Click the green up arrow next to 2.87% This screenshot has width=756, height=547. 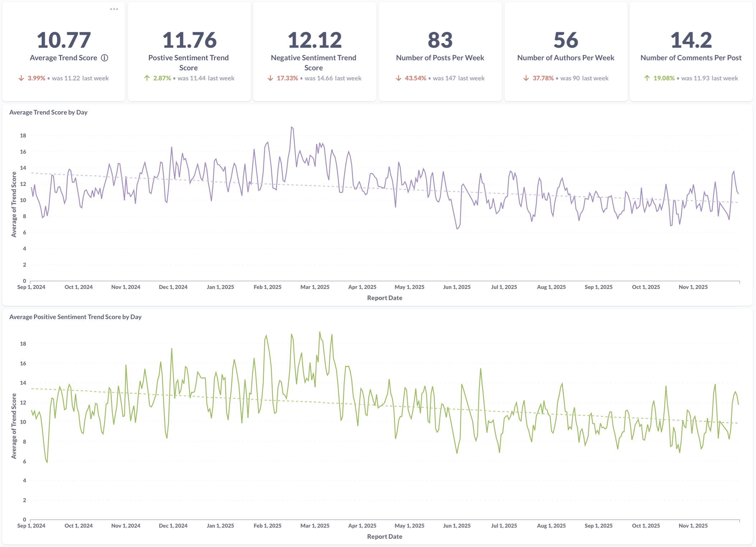pos(147,78)
